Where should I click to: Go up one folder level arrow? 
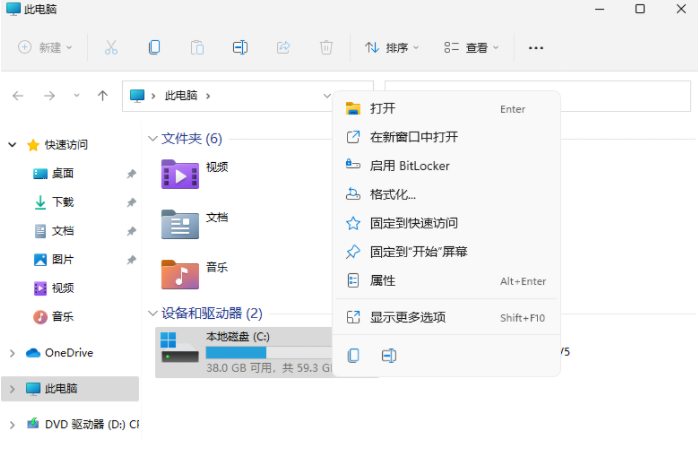point(102,96)
